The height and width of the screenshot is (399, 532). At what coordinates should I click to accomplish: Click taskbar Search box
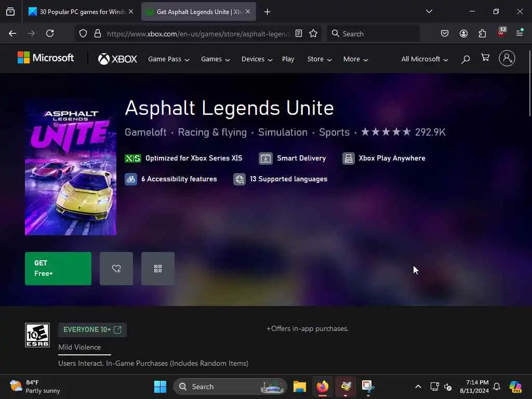(230, 387)
